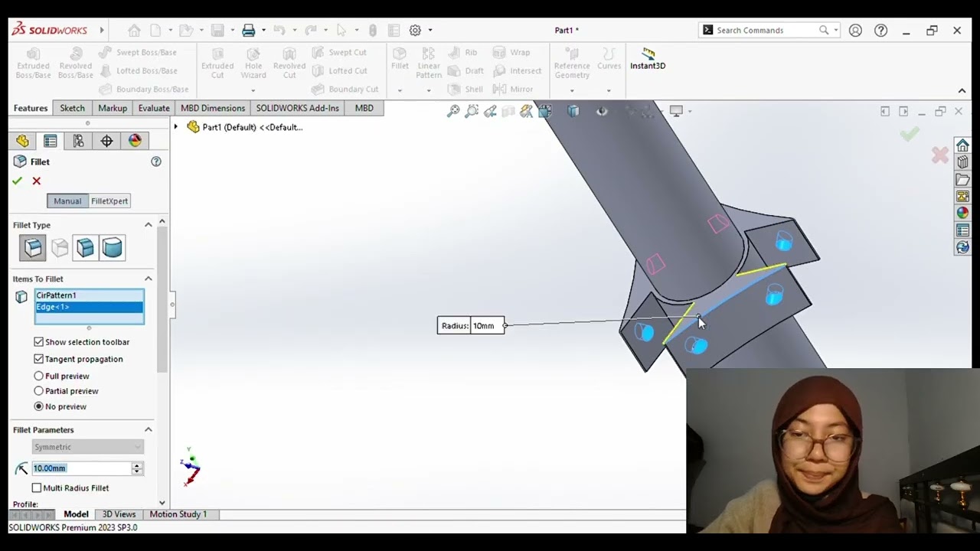Open FeatureManager Design Tree tab icon
This screenshot has width=980, height=551.
coord(22,141)
